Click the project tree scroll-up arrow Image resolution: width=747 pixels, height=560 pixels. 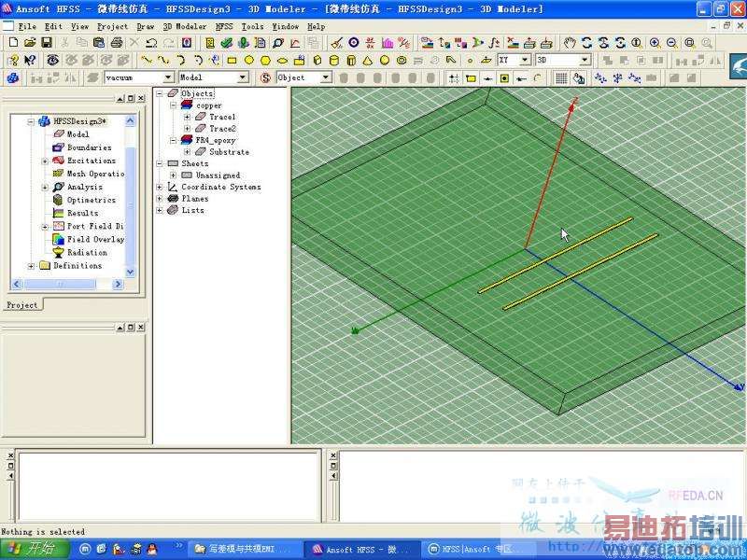click(130, 121)
